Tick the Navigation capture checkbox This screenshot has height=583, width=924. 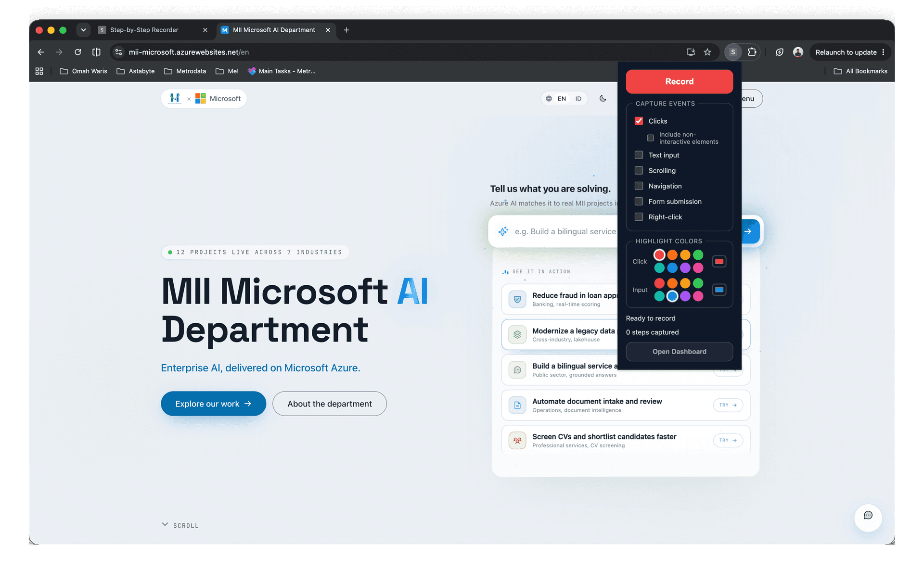click(x=639, y=186)
